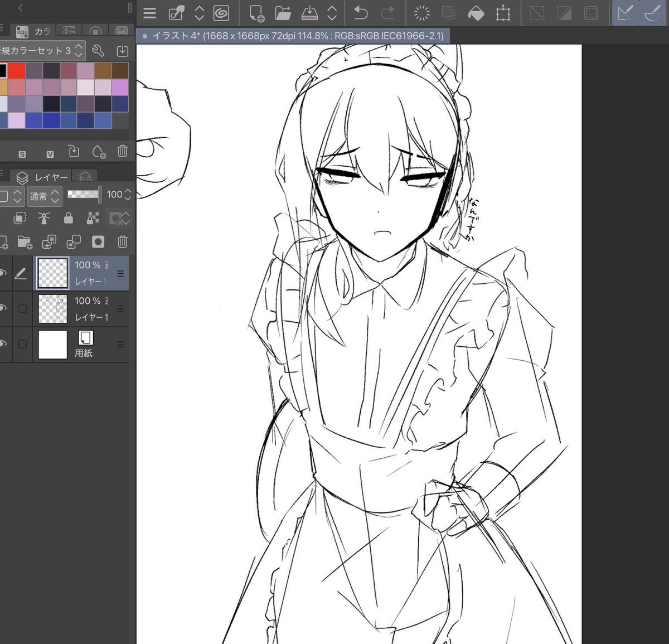Open color set settings wrench

tap(98, 51)
